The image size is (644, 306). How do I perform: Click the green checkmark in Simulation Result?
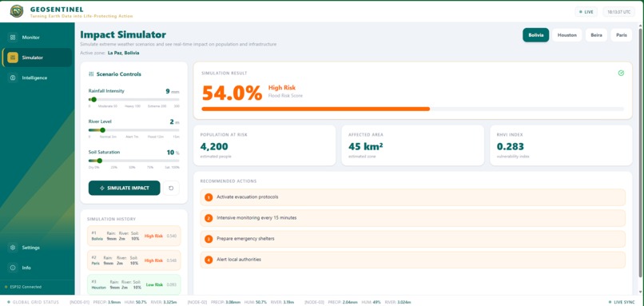(621, 74)
